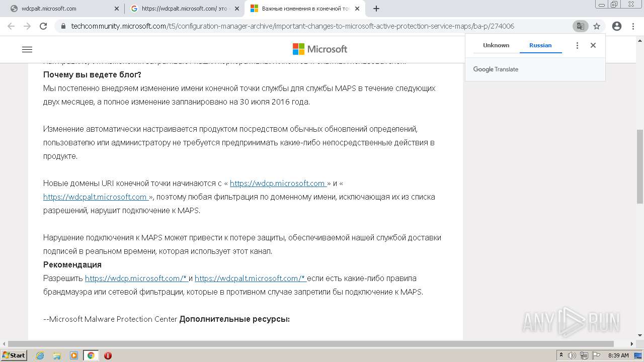
Task: Open https://wdcp.microsoft.com link in paragraph
Action: [x=279, y=184]
